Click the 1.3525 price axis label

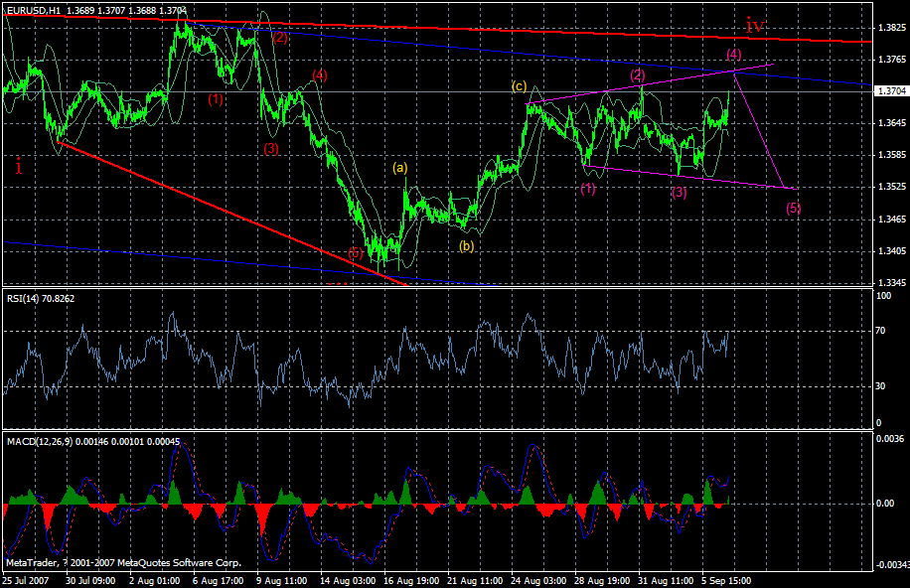[x=892, y=187]
